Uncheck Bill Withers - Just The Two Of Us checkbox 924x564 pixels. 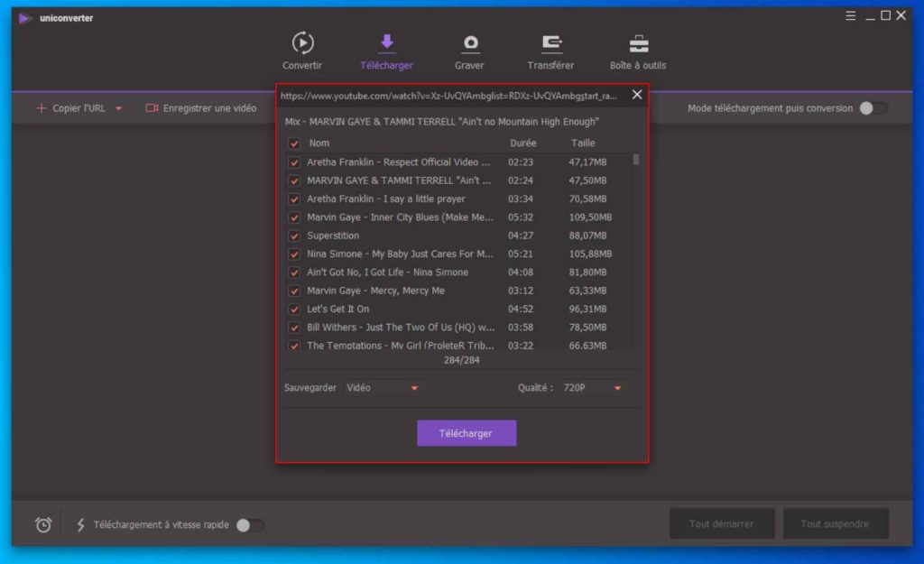coord(293,327)
